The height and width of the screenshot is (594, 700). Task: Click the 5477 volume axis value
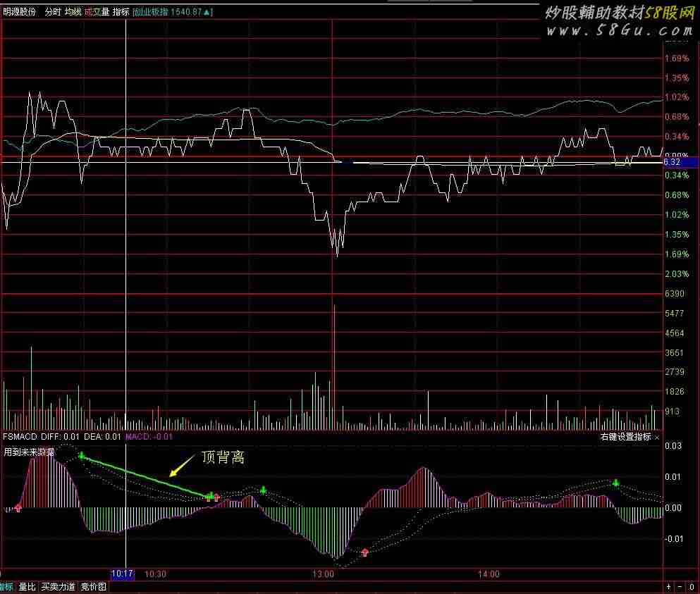coord(674,314)
